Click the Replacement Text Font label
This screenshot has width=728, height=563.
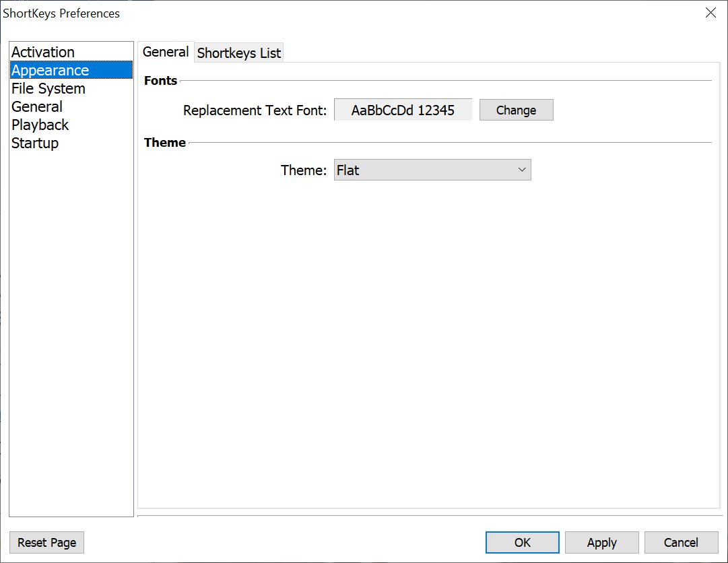click(255, 110)
